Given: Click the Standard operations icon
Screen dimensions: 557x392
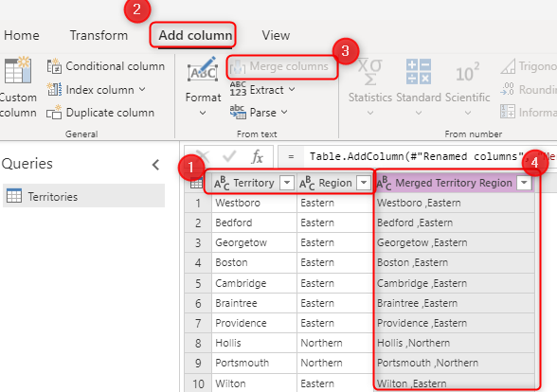Looking at the screenshot, I should point(419,71).
